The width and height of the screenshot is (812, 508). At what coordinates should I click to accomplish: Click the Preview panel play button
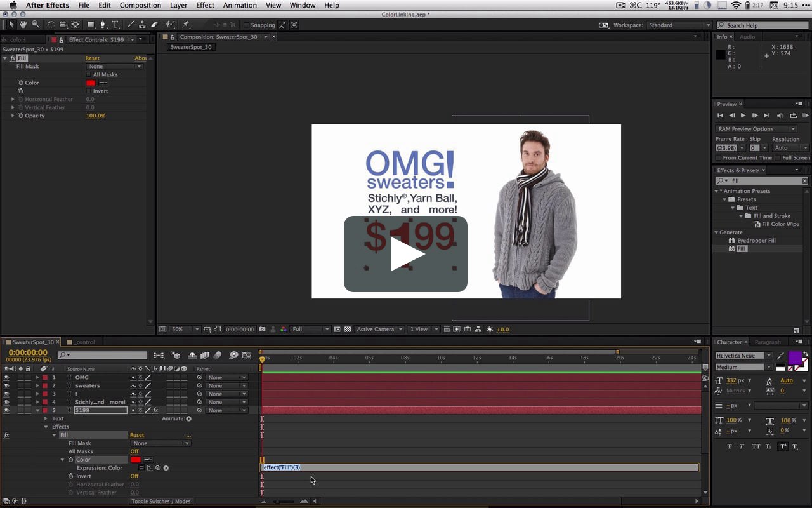click(743, 116)
